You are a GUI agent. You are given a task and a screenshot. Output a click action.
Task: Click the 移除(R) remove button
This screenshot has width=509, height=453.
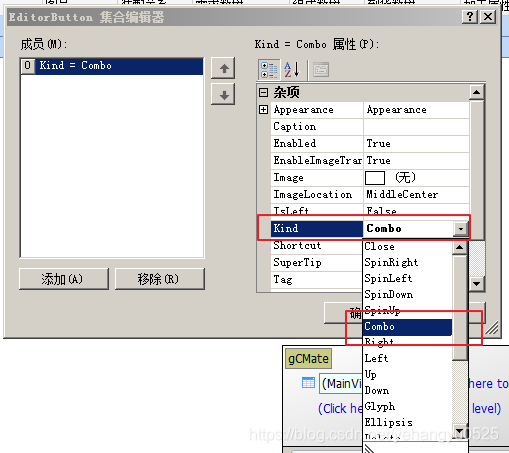160,279
